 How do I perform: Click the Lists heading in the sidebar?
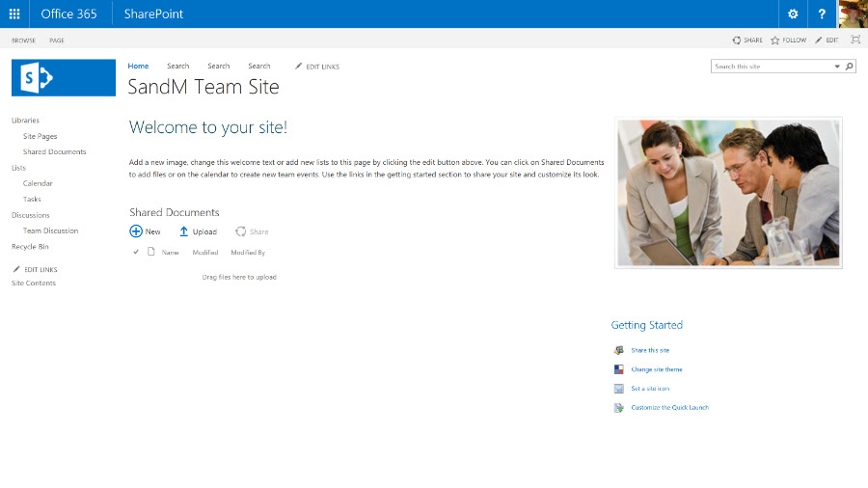click(x=18, y=168)
